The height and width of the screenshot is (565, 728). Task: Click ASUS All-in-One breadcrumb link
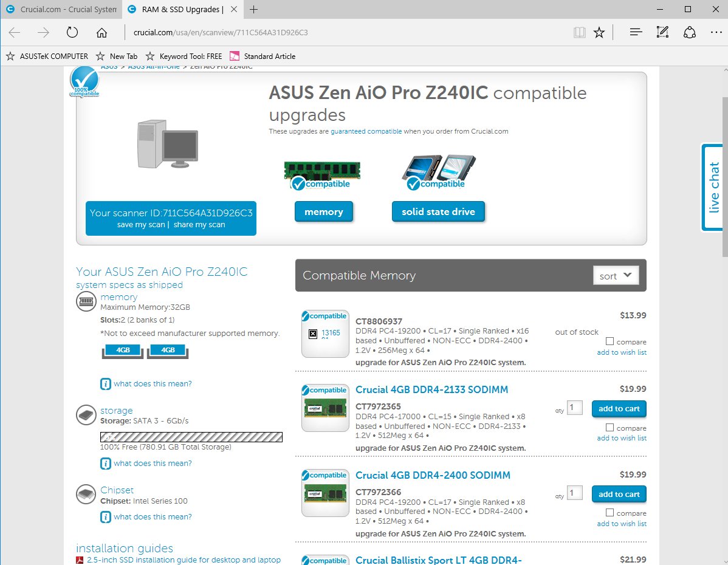154,68
